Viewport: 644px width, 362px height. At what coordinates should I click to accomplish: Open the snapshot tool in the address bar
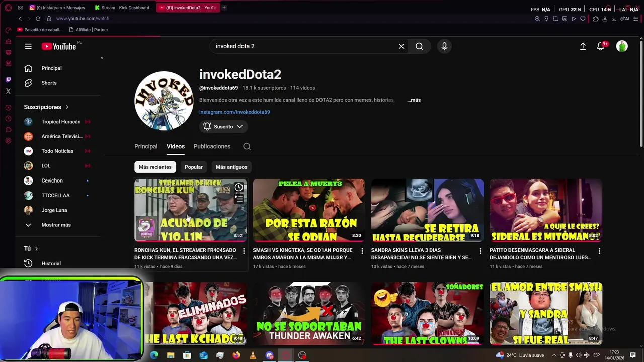pos(555,19)
